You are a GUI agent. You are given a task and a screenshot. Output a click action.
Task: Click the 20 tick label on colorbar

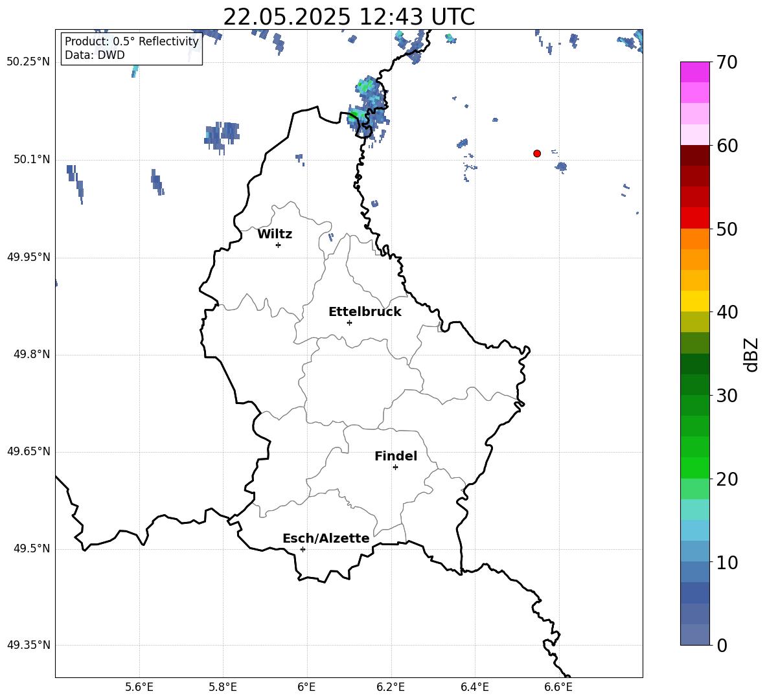click(727, 479)
